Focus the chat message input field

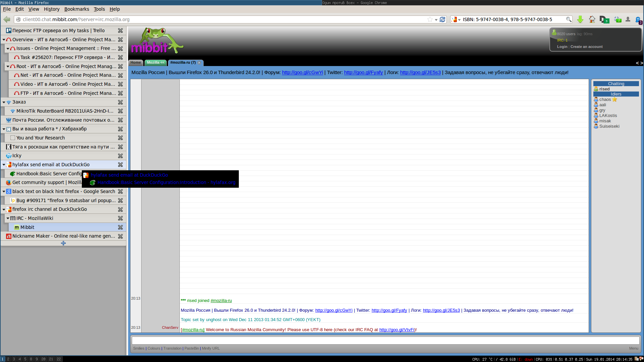click(x=385, y=341)
